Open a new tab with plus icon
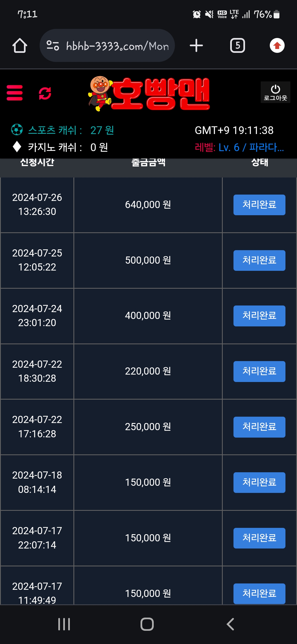This screenshot has height=644, width=297. click(x=196, y=45)
